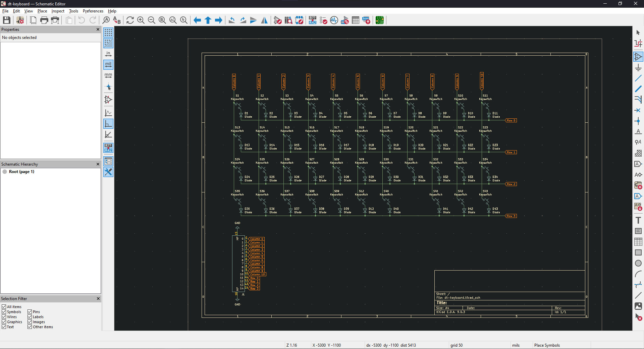Select the Draw Wires tool
The height and width of the screenshot is (349, 644).
point(638,78)
